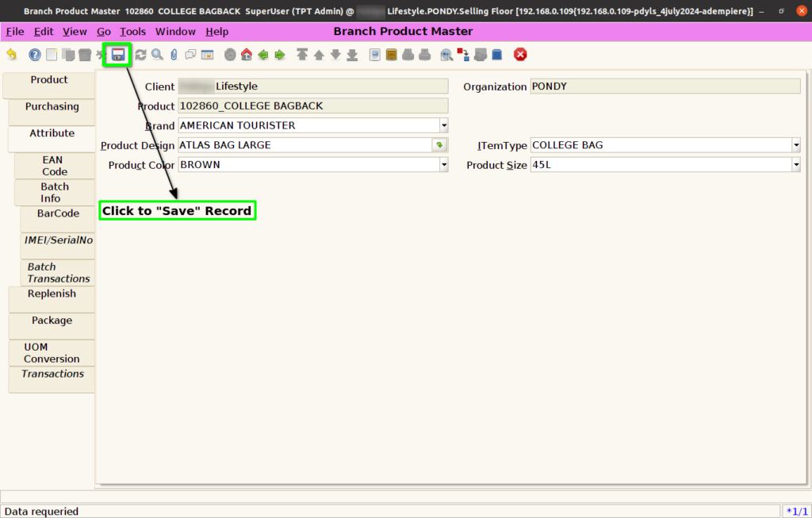The height and width of the screenshot is (518, 812).
Task: Open Find with magnifying glass icon
Action: [157, 55]
